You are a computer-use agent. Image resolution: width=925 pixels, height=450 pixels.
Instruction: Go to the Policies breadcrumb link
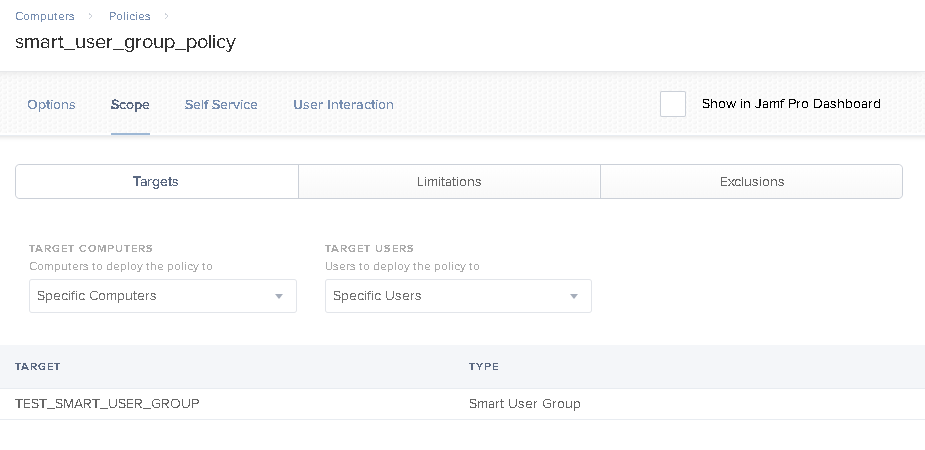[x=130, y=16]
